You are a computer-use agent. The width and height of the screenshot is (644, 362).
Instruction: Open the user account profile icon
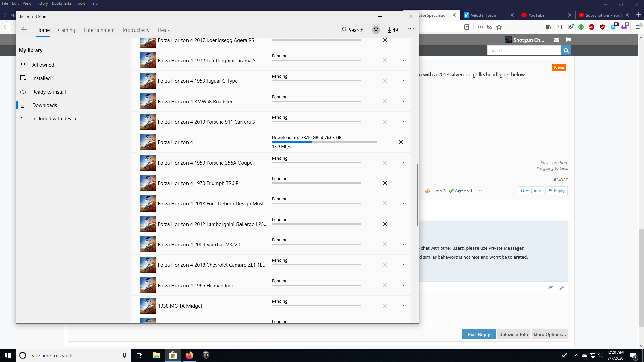(376, 30)
